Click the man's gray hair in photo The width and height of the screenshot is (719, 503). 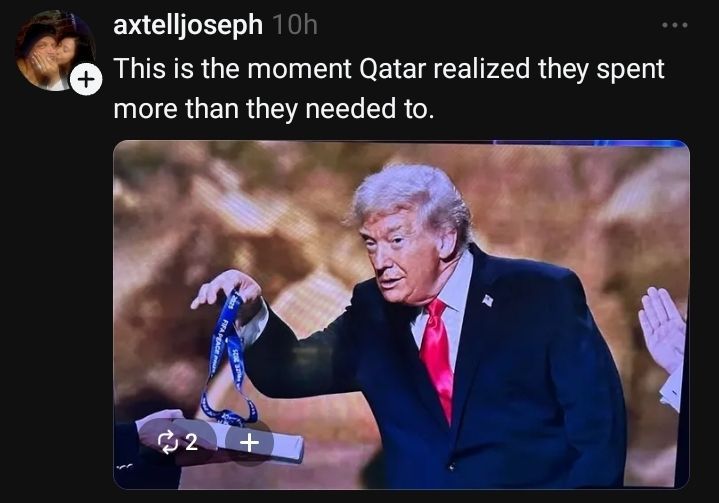pos(412,193)
